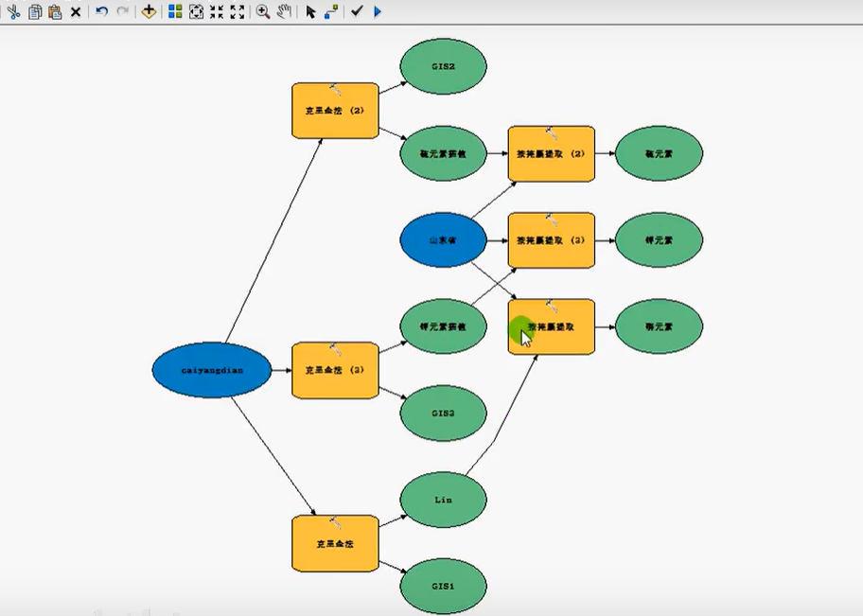Select the 按掩膜提取 box without number
Viewport: 863px width, 616px height.
[x=552, y=326]
